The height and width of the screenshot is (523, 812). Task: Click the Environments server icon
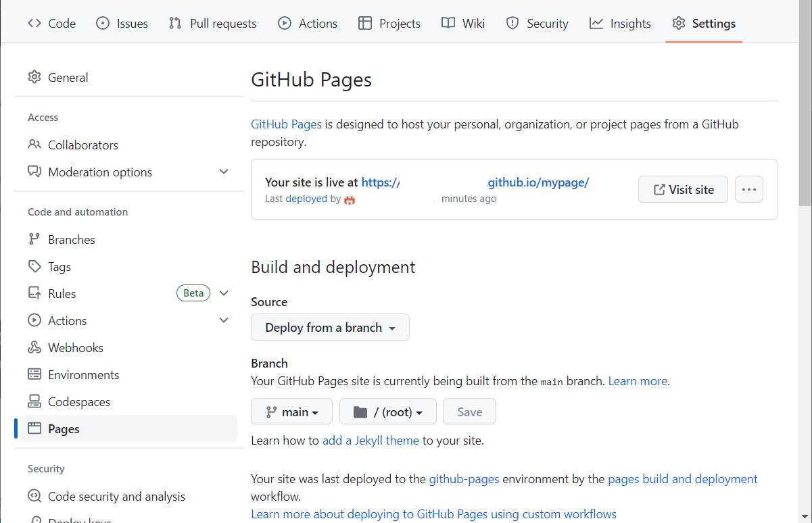pyautogui.click(x=34, y=374)
